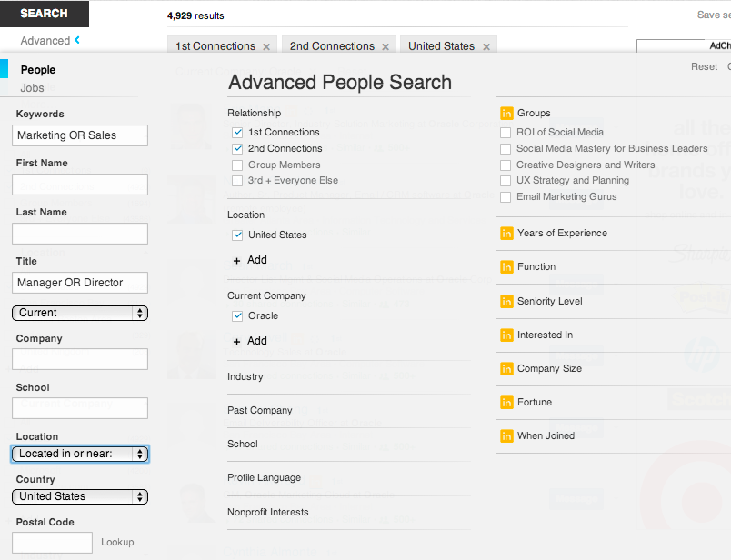Collapse the Advanced search chevron
Viewport: 731px width, 560px height.
[77, 40]
